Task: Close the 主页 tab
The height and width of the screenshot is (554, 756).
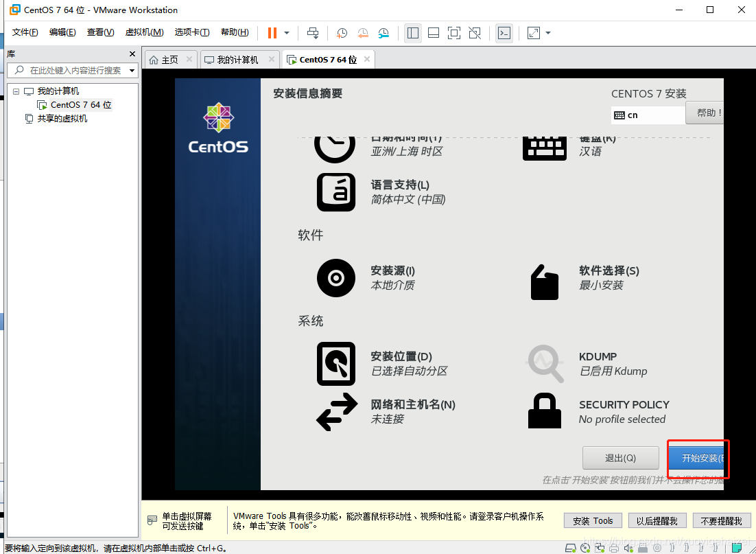Action: tap(189, 59)
